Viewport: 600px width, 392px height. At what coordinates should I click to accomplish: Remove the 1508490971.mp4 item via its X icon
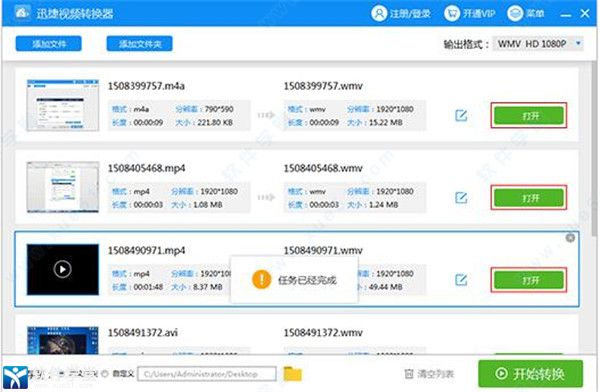570,238
